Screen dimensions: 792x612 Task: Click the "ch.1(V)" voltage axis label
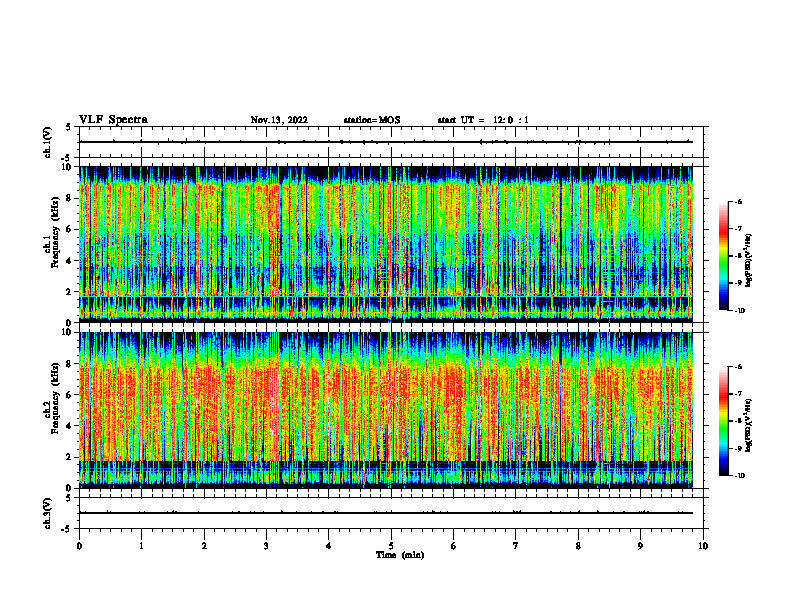(47, 142)
